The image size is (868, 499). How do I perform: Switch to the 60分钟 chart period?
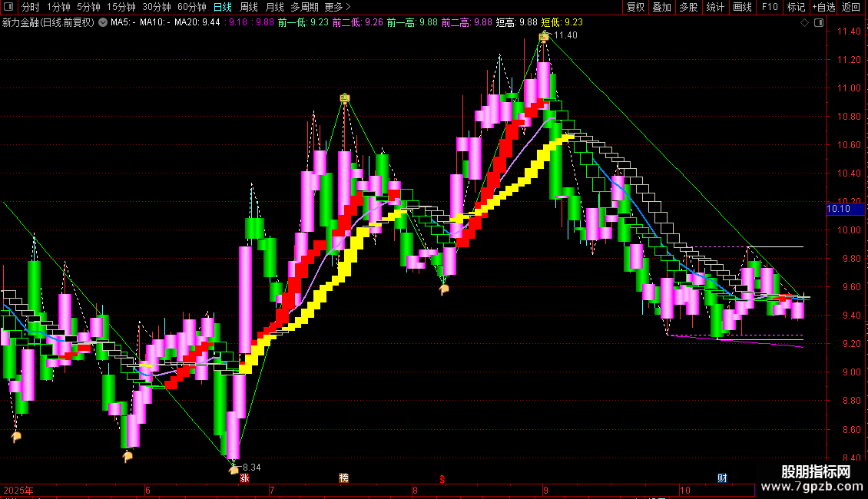(191, 7)
